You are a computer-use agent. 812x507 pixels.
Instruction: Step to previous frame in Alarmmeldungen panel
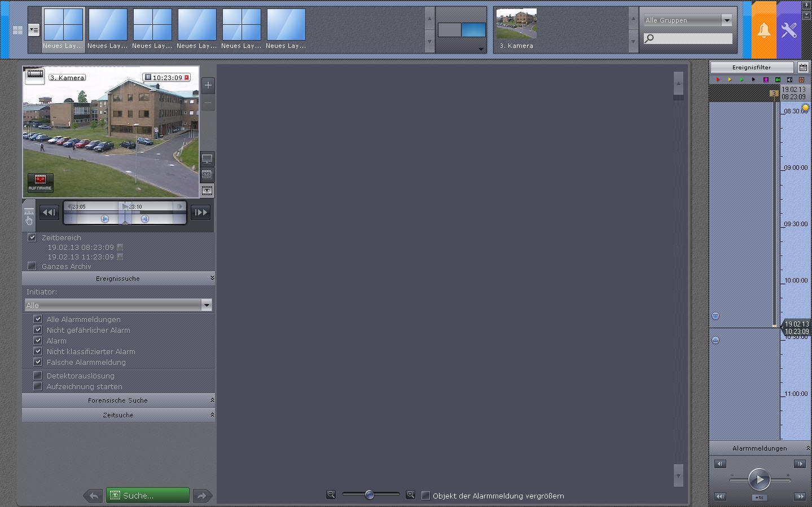click(720, 464)
